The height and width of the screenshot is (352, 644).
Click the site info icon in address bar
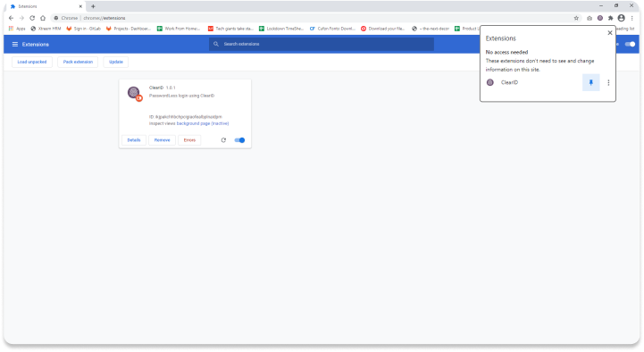(x=56, y=18)
